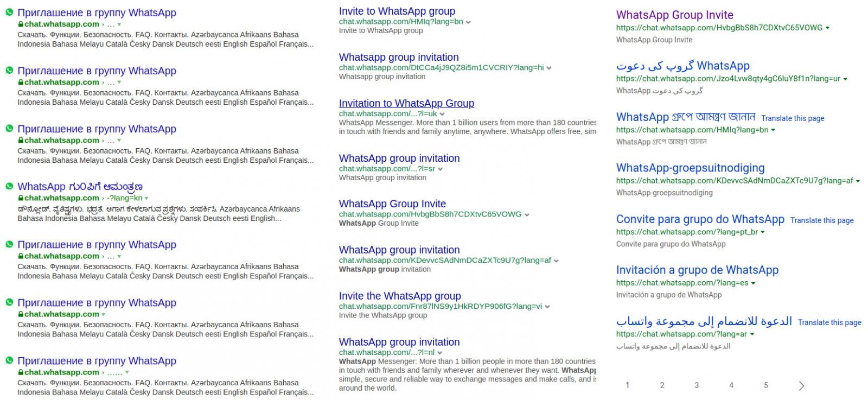Click snippet 'Invite the WhatsApp group' under URL

coord(383,315)
